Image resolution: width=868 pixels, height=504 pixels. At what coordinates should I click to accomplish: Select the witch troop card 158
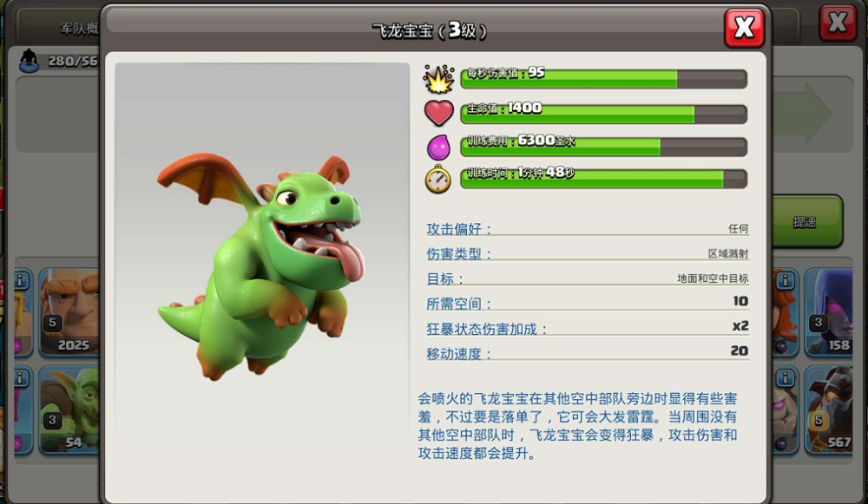[828, 311]
